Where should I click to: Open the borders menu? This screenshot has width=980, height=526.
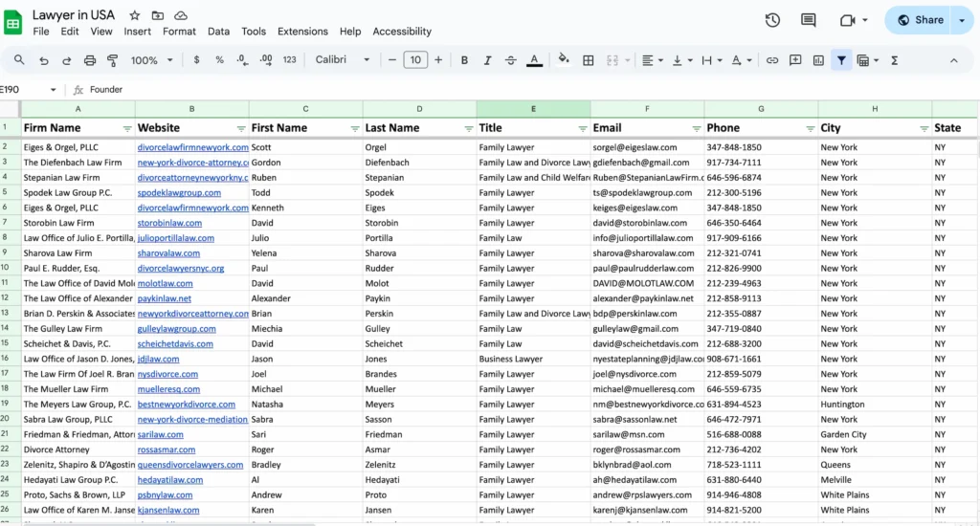click(589, 60)
